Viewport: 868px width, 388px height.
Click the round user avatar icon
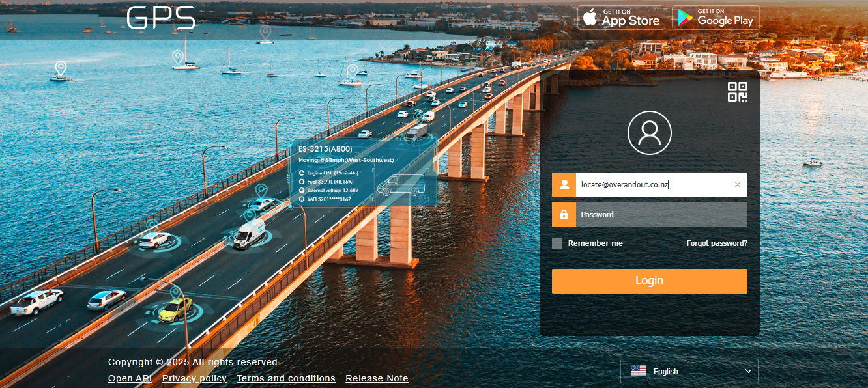coord(650,133)
